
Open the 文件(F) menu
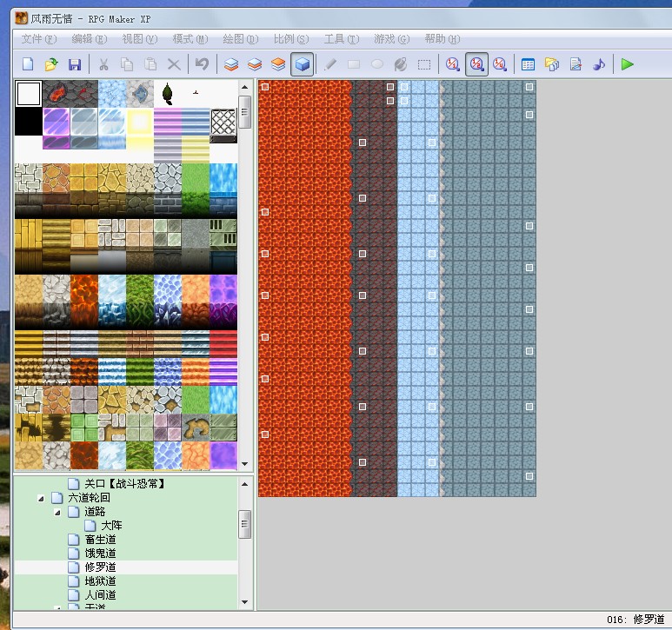click(x=39, y=39)
